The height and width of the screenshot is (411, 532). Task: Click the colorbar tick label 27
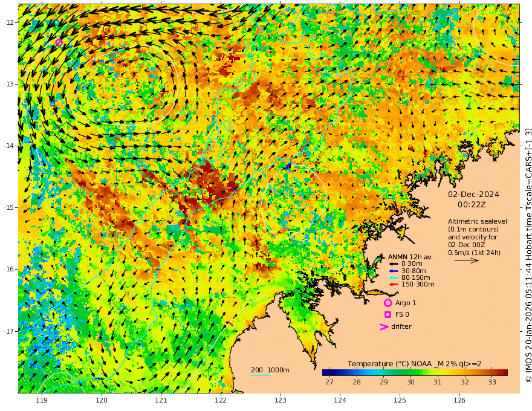coord(329,382)
